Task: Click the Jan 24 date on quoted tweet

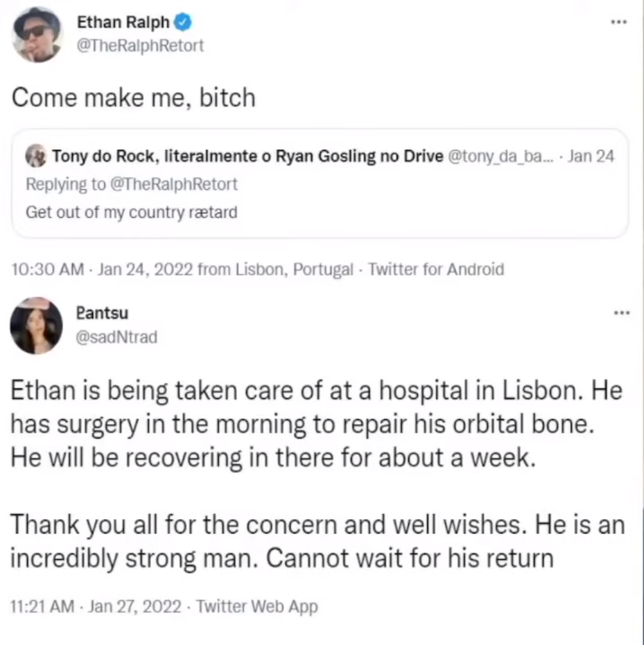Action: (591, 156)
